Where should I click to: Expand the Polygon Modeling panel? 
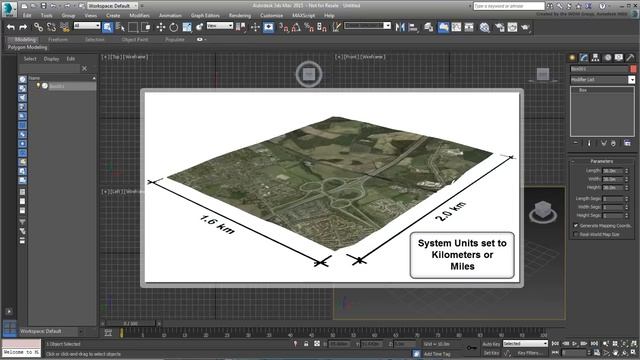tap(27, 47)
